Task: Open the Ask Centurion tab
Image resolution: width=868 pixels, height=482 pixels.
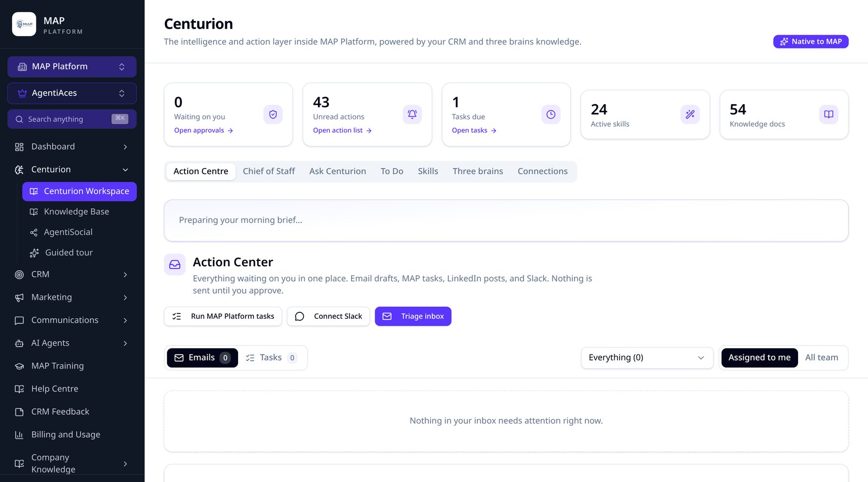Action: tap(337, 171)
